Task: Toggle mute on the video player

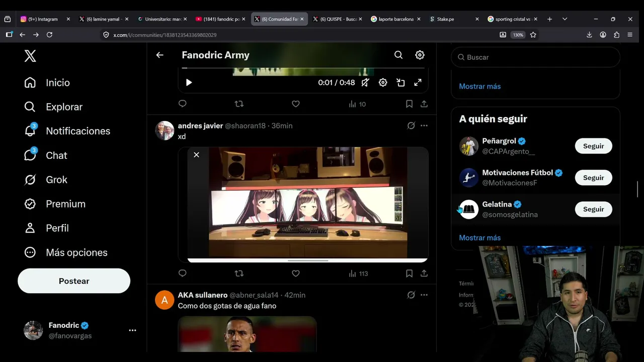Action: tap(365, 82)
